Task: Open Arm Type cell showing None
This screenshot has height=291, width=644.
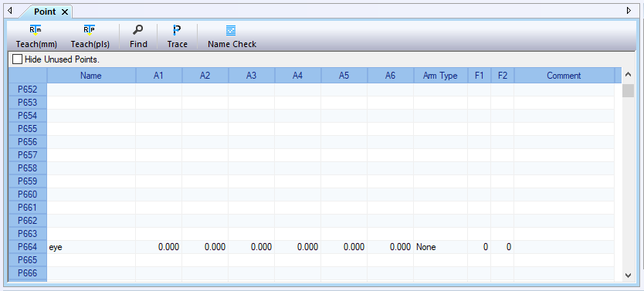Action: [x=441, y=247]
